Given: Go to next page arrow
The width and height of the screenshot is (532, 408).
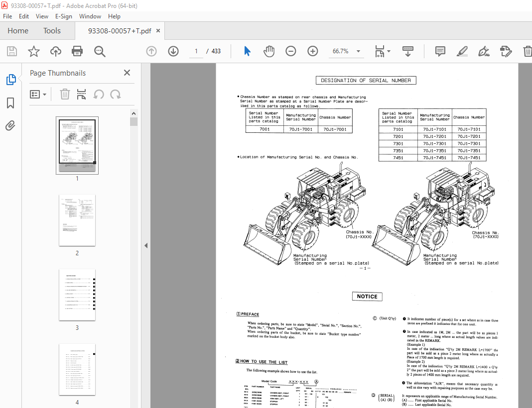Looking at the screenshot, I should click(173, 51).
